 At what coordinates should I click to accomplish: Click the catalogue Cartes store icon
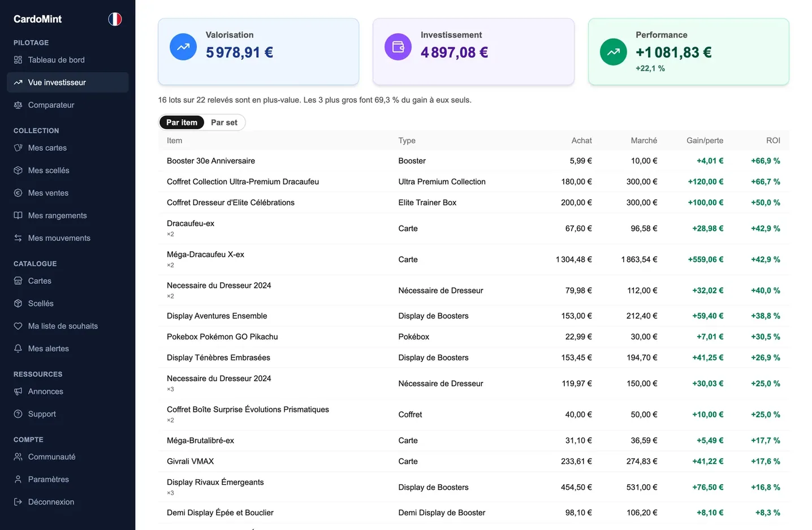point(18,281)
